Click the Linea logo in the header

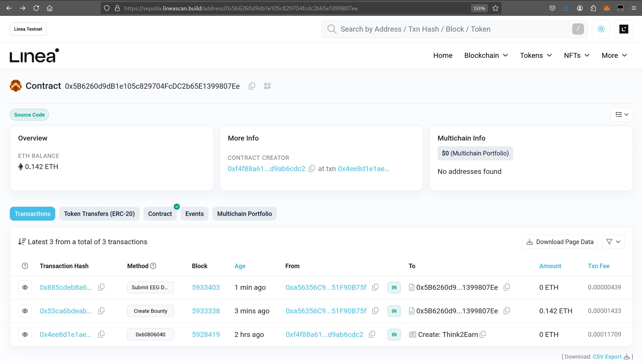(x=34, y=55)
